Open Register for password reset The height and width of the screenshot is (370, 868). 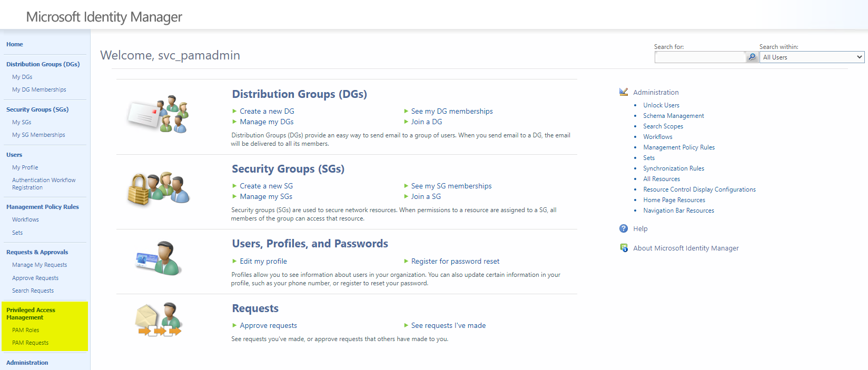455,261
